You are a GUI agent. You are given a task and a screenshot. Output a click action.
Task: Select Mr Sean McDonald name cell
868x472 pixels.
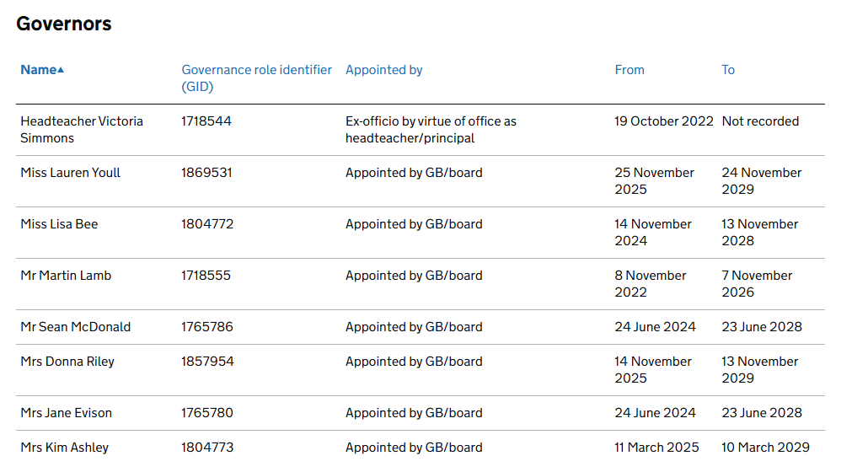pos(75,327)
